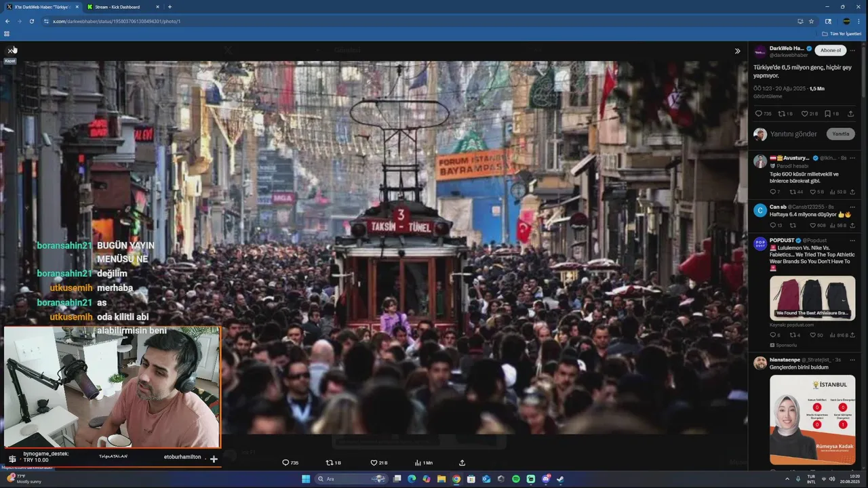Viewport: 868px width, 488px height.
Task: Reply to the Avusturya parody comment
Action: click(772, 192)
